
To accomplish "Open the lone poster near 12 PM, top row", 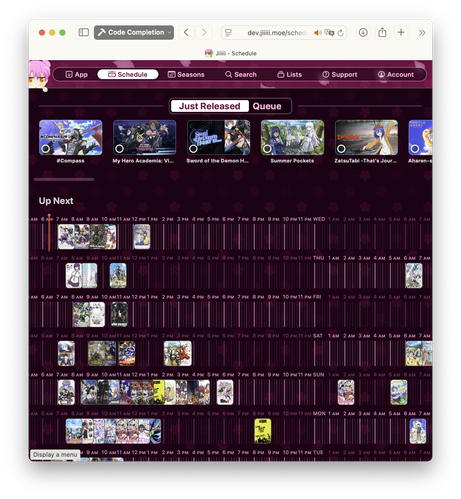I will coord(142,236).
